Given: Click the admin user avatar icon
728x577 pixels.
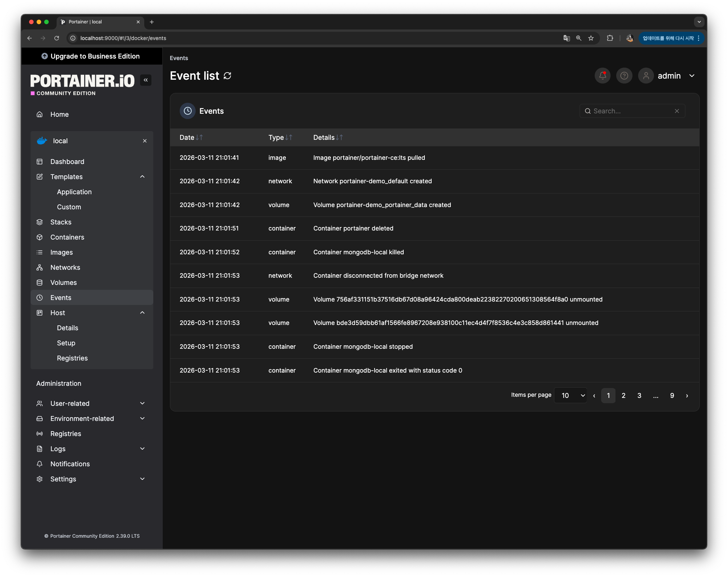Looking at the screenshot, I should point(646,76).
